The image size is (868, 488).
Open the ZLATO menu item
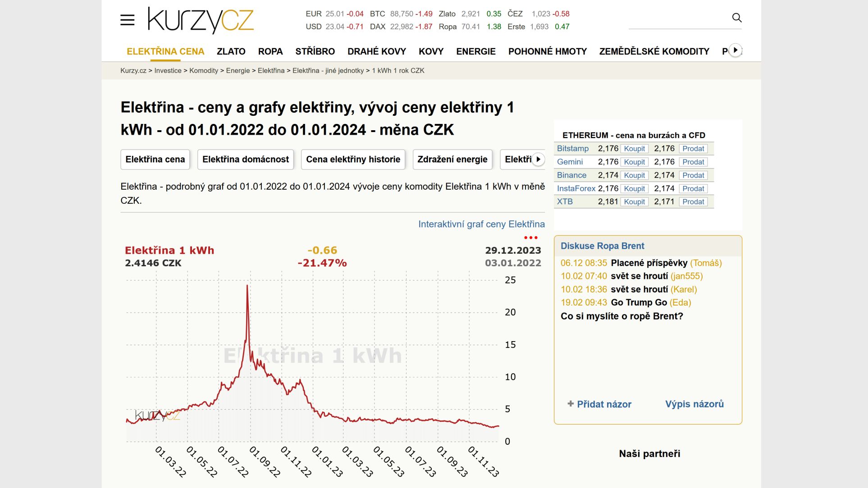231,51
